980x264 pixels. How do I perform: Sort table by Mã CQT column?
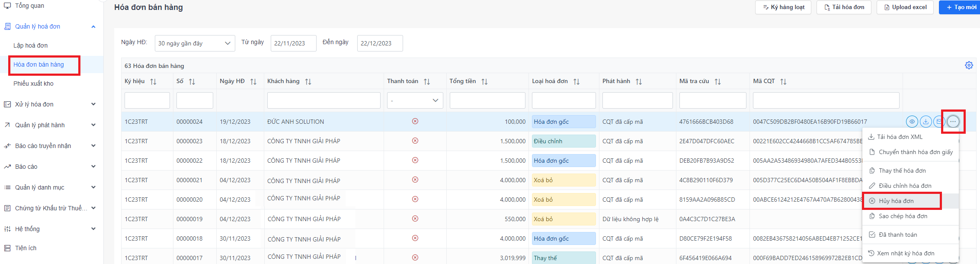(783, 81)
